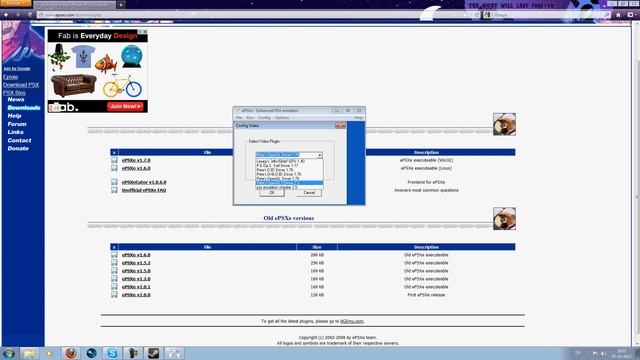640x360 pixels.
Task: Go to Forum from sidebar
Action: pyautogui.click(x=17, y=124)
